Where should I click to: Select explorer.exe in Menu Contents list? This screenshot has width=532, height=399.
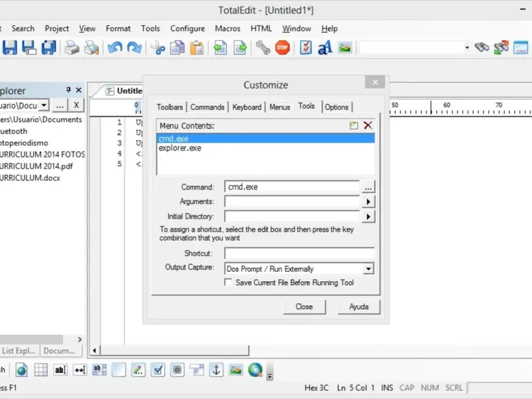[180, 148]
